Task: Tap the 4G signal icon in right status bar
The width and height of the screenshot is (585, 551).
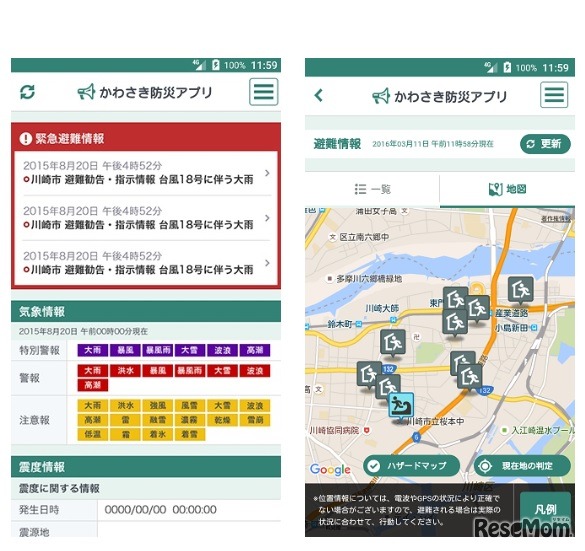Action: coord(491,67)
